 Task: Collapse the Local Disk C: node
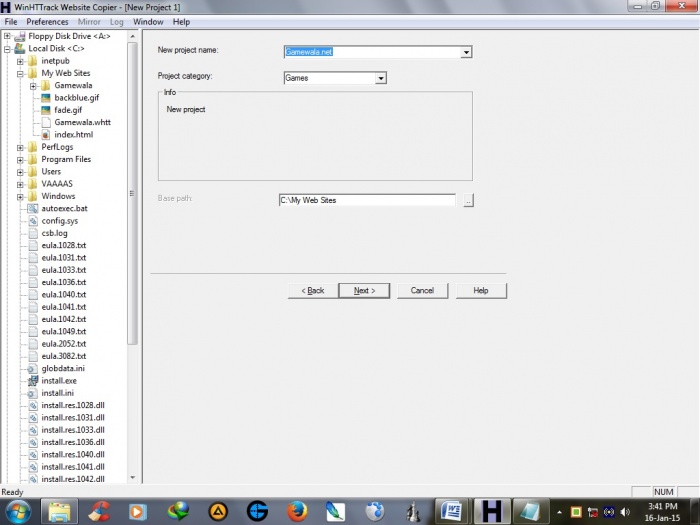(7, 49)
